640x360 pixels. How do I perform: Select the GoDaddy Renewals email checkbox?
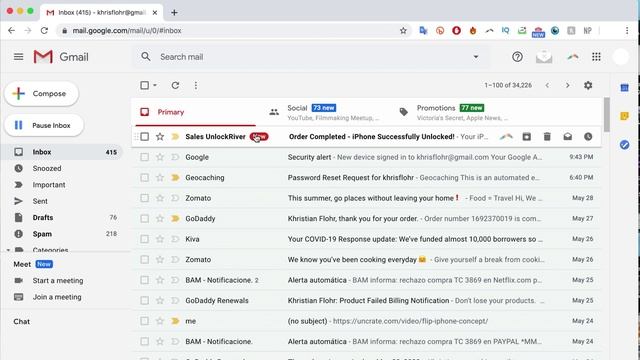pyautogui.click(x=144, y=300)
